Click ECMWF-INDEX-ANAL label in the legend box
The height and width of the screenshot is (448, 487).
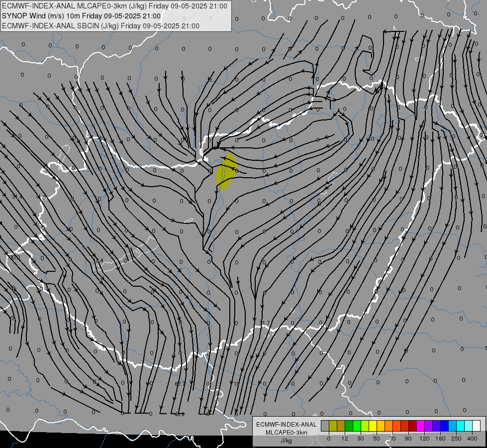coord(287,425)
